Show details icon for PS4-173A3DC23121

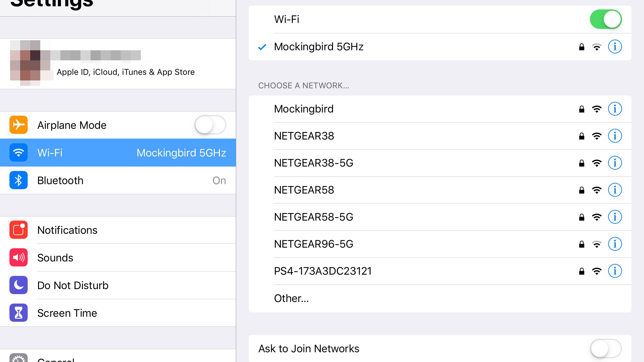point(615,271)
